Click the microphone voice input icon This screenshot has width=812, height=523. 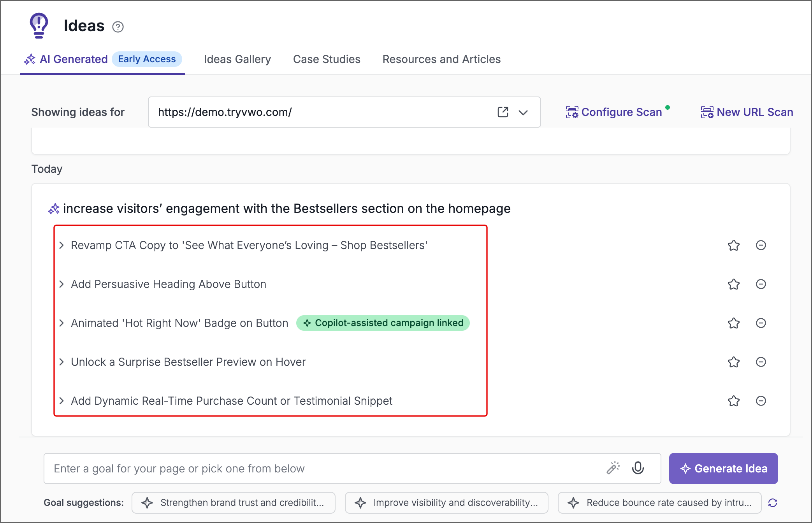(638, 468)
